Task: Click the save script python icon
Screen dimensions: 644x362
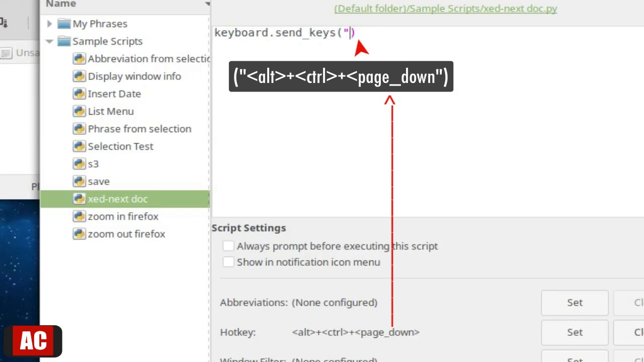Action: click(79, 182)
